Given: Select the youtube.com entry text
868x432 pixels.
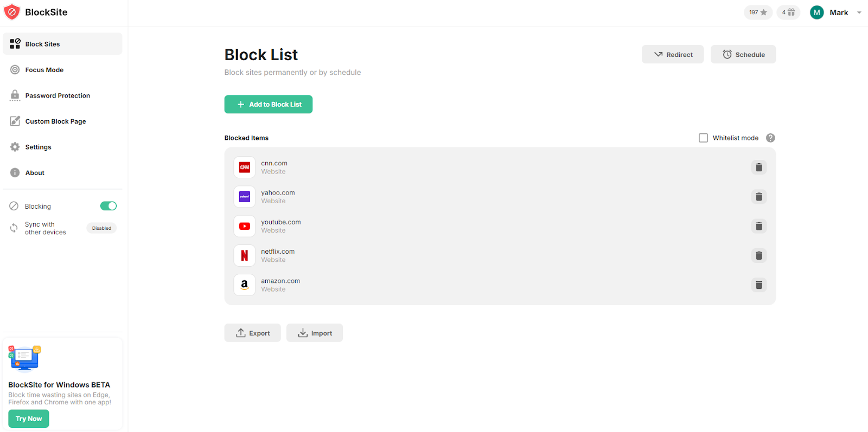Looking at the screenshot, I should point(281,222).
